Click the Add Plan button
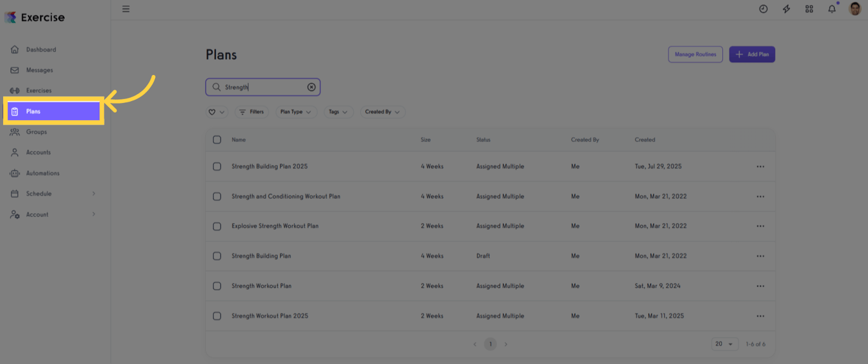The image size is (868, 364). [x=752, y=55]
